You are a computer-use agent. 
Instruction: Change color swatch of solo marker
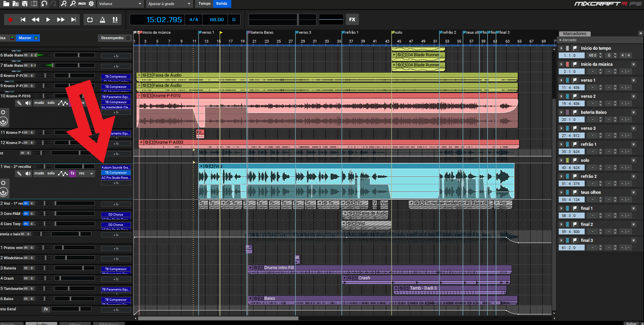coord(568,160)
